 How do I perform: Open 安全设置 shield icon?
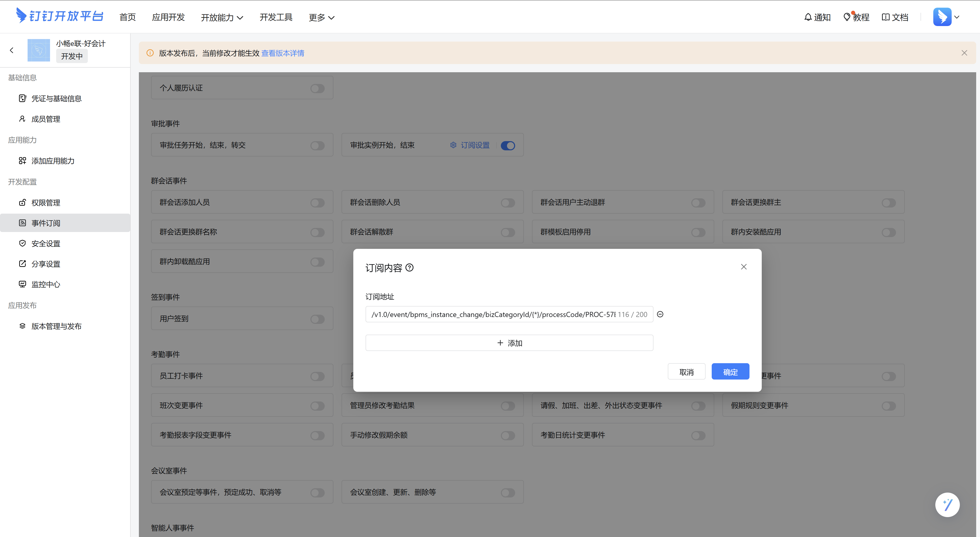(x=22, y=243)
